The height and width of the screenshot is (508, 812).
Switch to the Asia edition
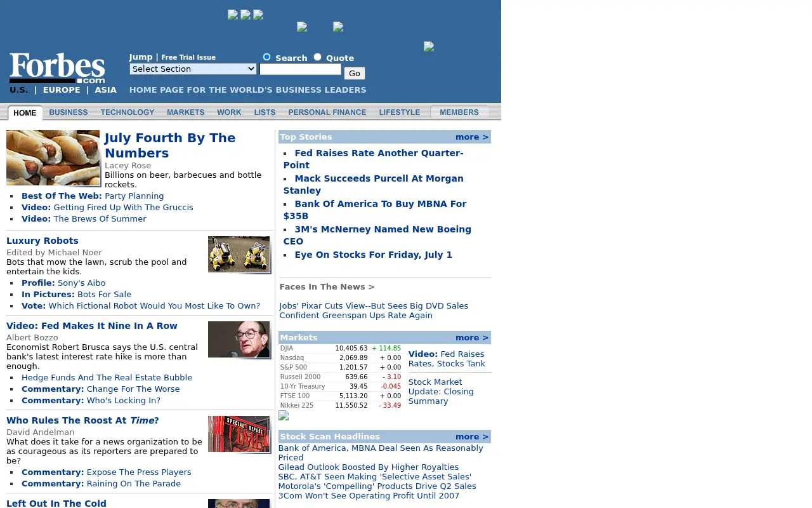click(x=106, y=90)
